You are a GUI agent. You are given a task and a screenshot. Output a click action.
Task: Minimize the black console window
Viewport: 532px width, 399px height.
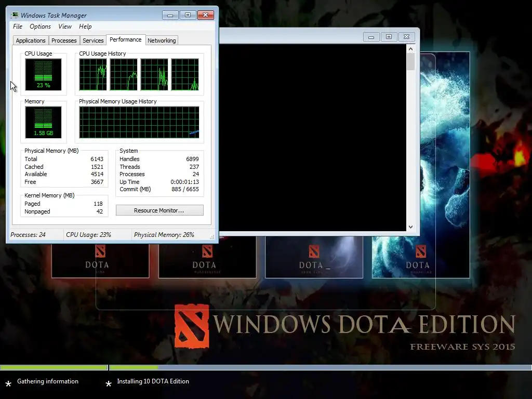click(x=371, y=37)
